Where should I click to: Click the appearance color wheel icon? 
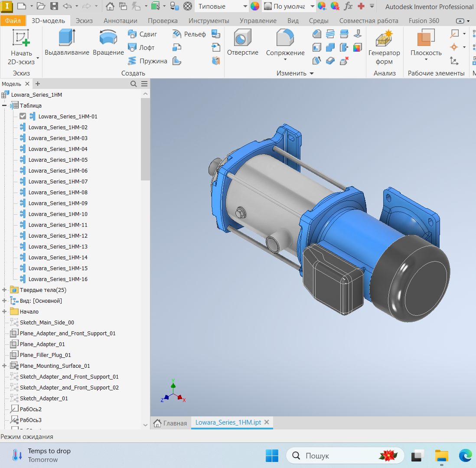pyautogui.click(x=255, y=6)
